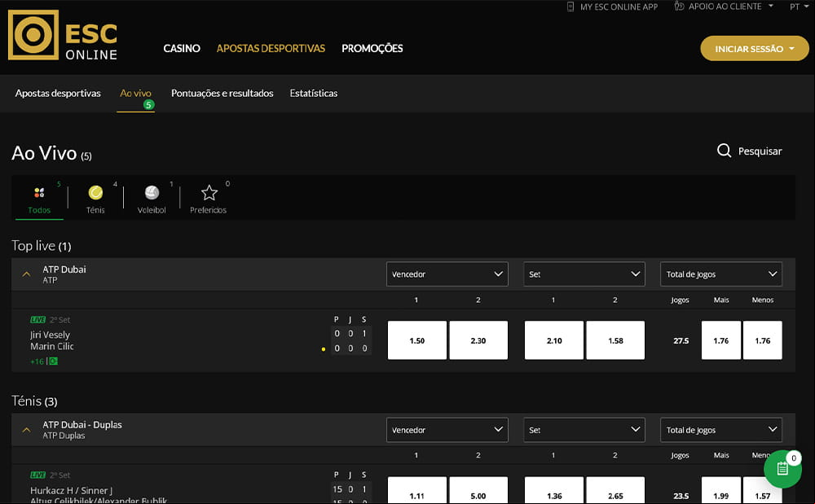Open the search magnifier icon

724,151
